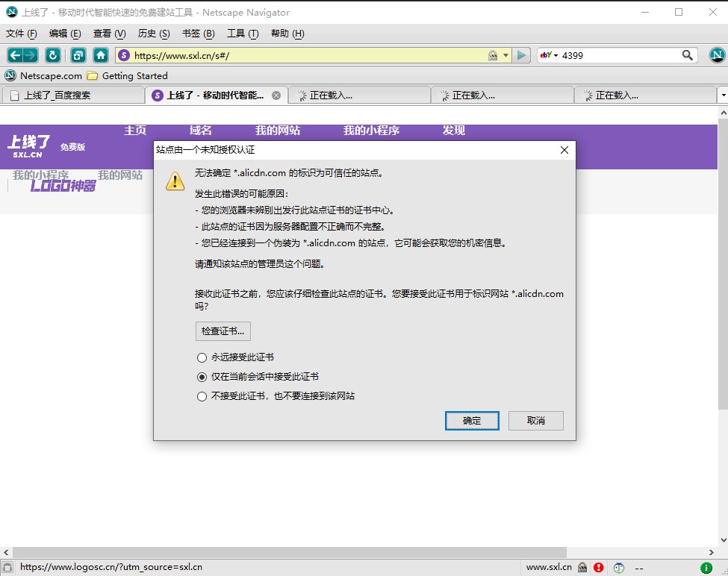Open the 帮助 (H) menu
The height and width of the screenshot is (576, 728).
pos(287,34)
